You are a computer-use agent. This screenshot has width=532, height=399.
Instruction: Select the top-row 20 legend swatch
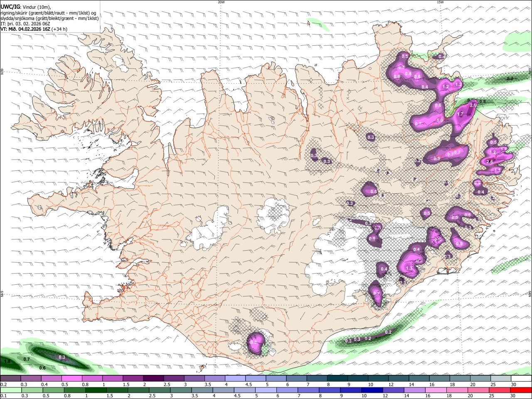[x=480, y=378]
